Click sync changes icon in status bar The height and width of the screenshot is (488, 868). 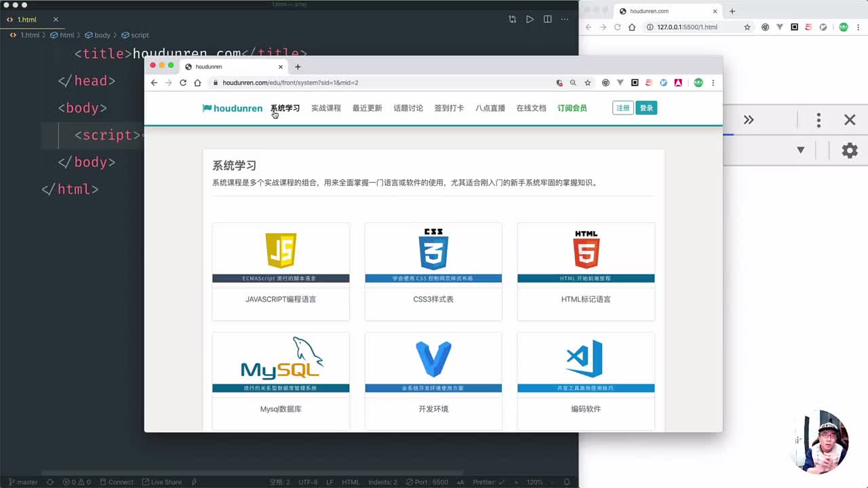(50, 483)
